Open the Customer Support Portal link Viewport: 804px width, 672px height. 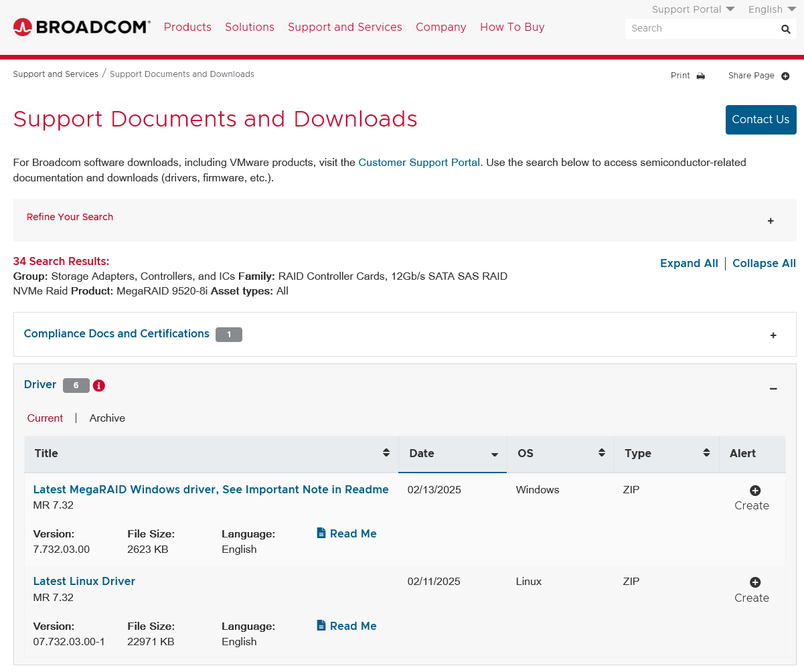tap(419, 162)
